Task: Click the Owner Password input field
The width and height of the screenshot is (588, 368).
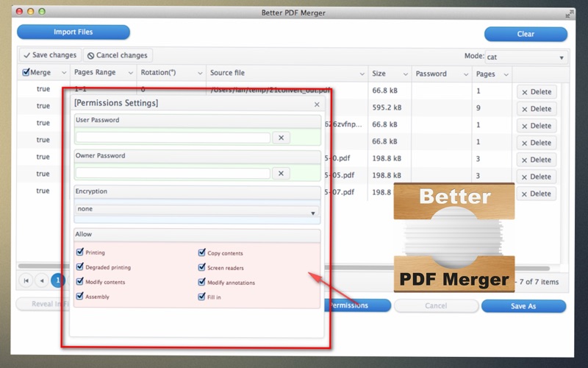Action: click(173, 174)
